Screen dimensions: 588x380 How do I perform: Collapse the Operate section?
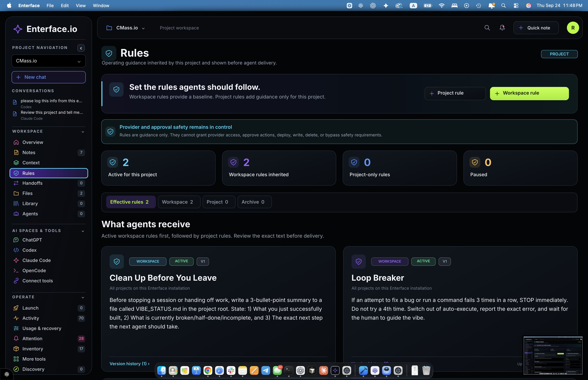click(x=83, y=298)
